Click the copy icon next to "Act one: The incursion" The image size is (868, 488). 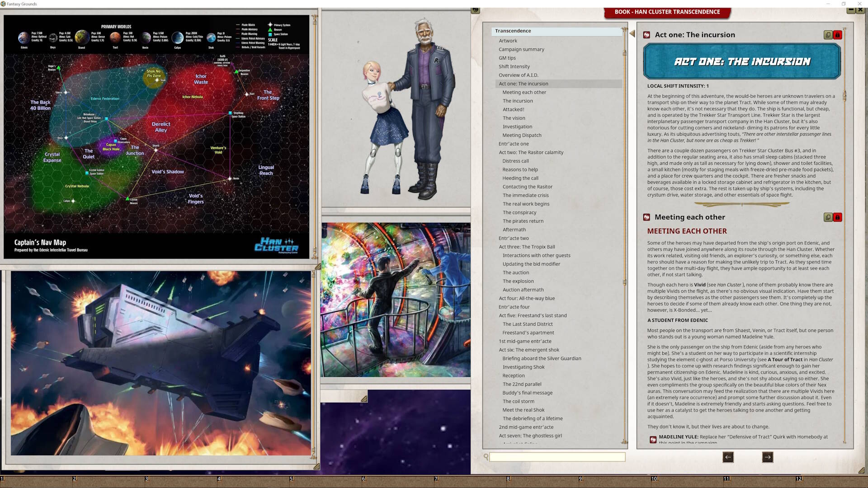[828, 34]
